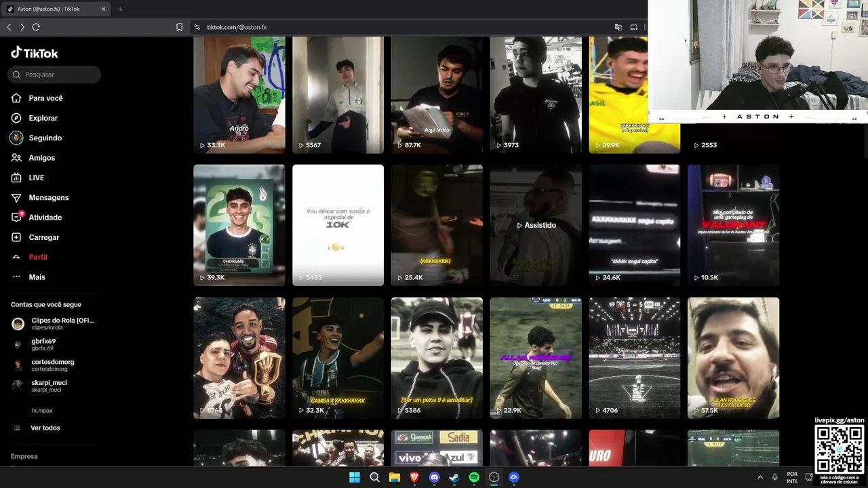The height and width of the screenshot is (488, 868).
Task: Click the Empresa footer heading
Action: coord(24,456)
